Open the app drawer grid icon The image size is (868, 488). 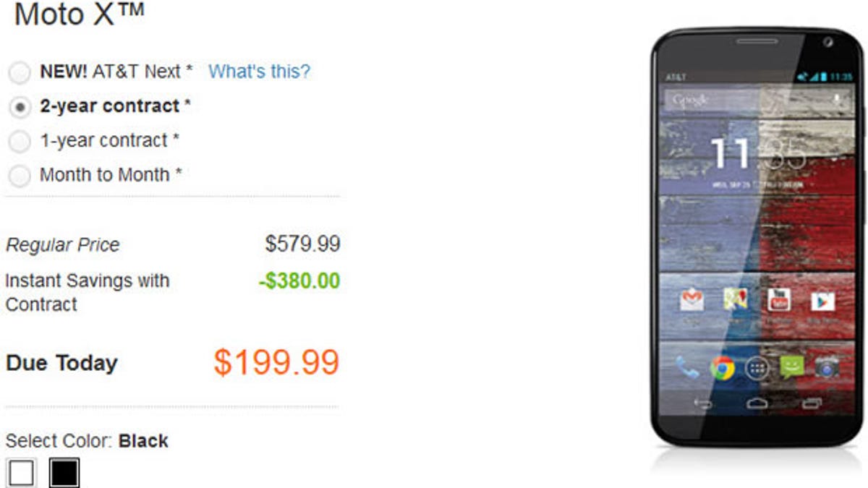(x=757, y=368)
